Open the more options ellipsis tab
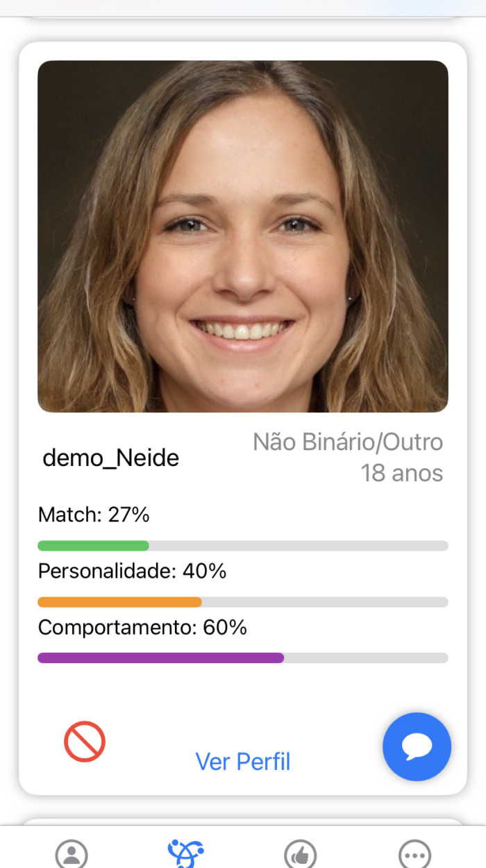 (415, 854)
